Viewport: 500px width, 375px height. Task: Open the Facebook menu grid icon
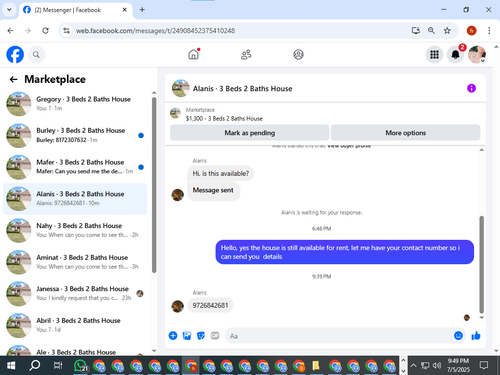[434, 54]
